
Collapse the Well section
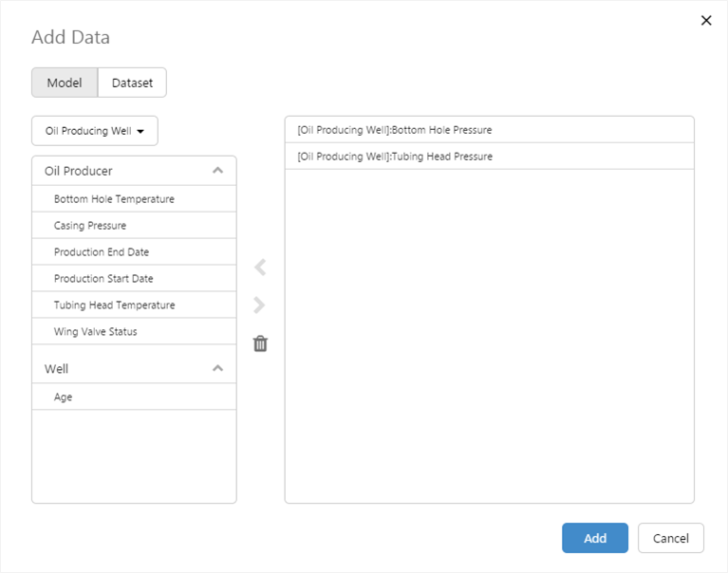217,368
